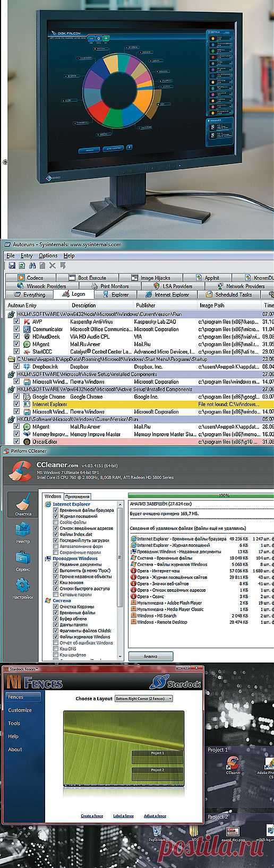Screen dimensions: 274x868
Task: Open the Entry menu in Autoruns
Action: (x=27, y=255)
